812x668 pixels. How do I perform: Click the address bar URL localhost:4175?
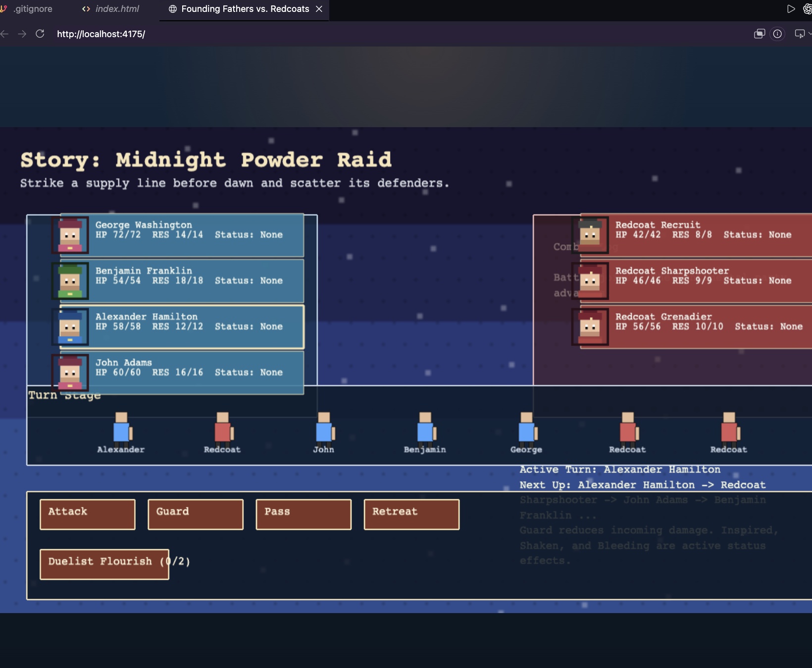[101, 34]
